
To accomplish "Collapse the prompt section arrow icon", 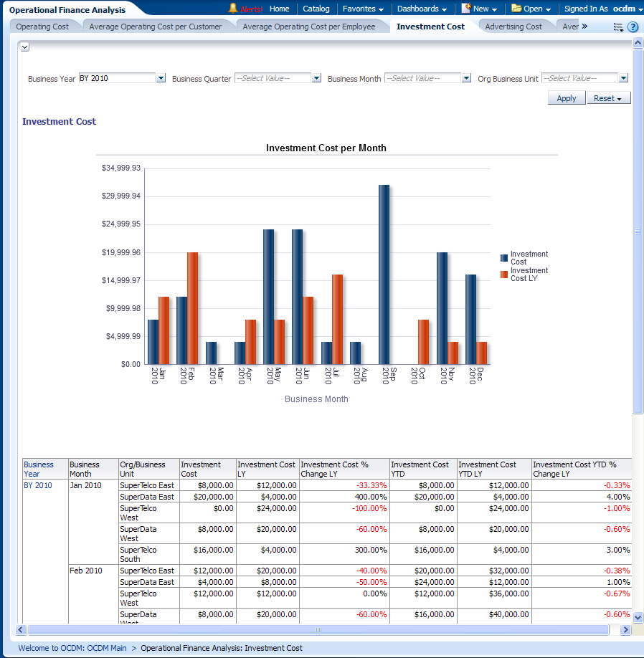I will (x=24, y=47).
